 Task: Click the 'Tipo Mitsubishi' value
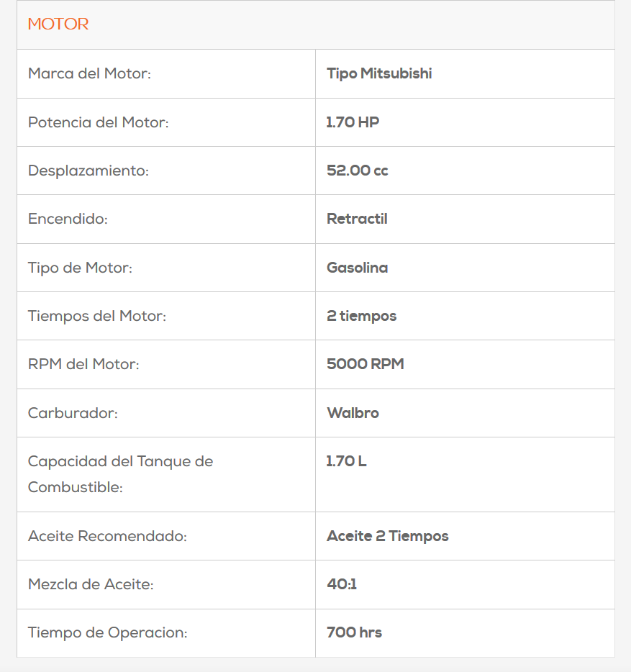coord(379,73)
